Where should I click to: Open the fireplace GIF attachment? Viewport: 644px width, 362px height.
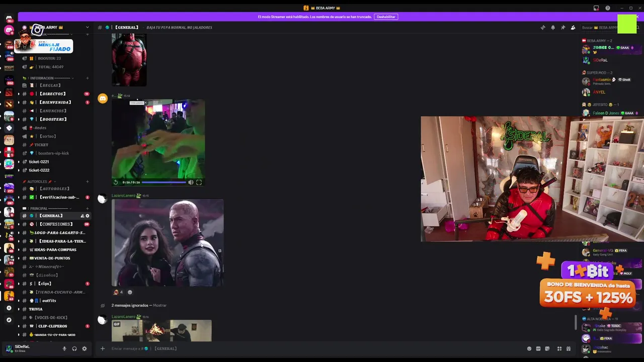[x=162, y=330]
